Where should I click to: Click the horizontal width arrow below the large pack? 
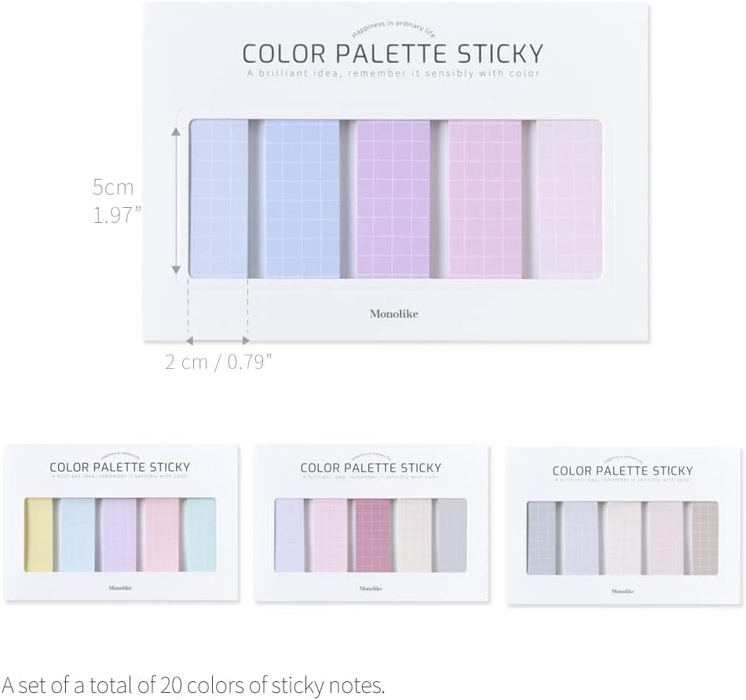click(218, 341)
